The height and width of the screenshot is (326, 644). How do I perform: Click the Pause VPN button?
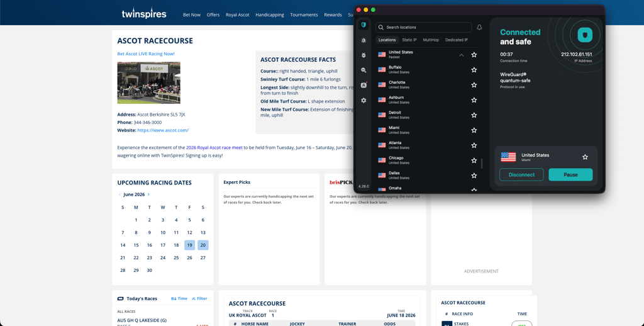tap(570, 175)
